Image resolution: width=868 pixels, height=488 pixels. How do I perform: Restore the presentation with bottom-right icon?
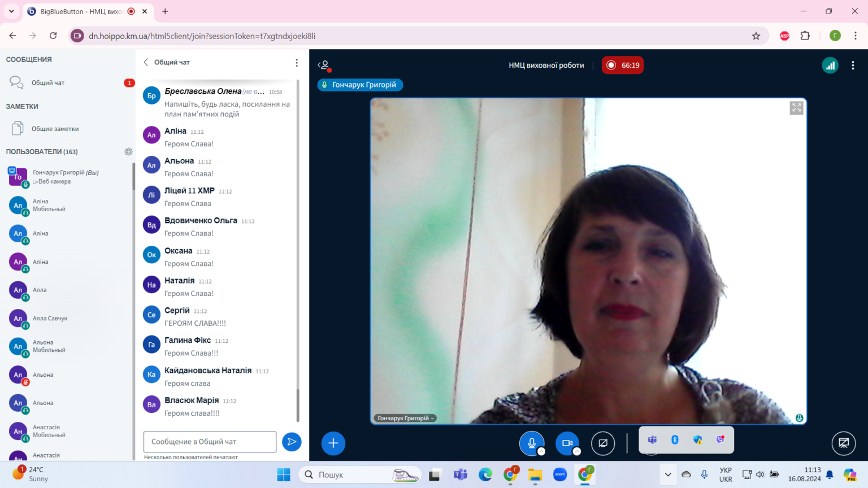coord(844,443)
